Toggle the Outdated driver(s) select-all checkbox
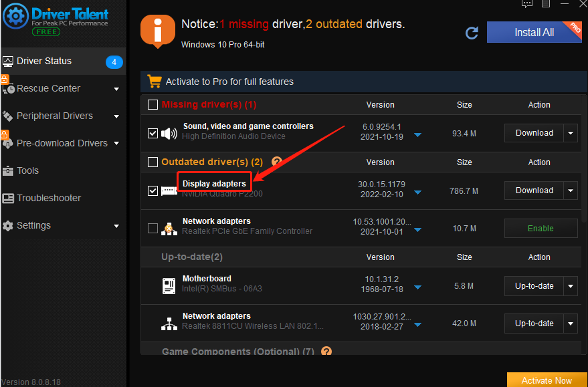The width and height of the screenshot is (588, 387). 153,162
